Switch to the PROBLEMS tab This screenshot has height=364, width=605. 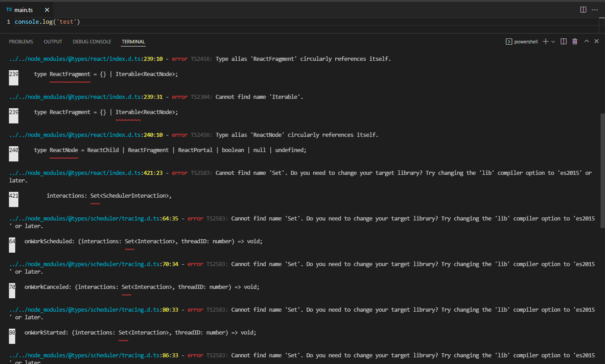coord(21,41)
